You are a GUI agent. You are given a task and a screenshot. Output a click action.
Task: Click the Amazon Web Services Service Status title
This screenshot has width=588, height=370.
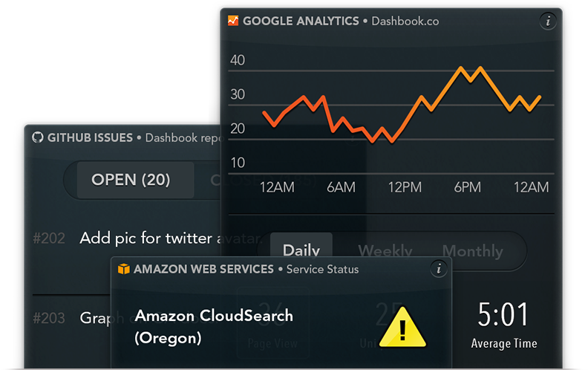246,269
